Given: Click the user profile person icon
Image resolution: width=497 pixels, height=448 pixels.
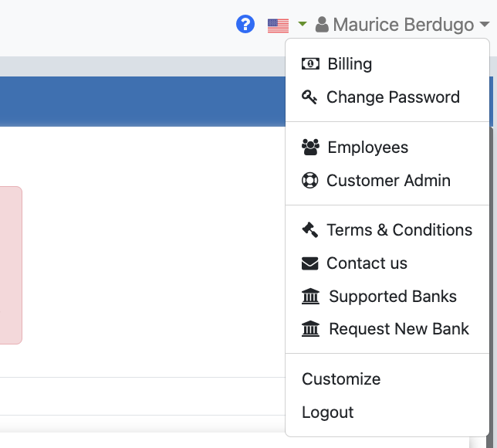Looking at the screenshot, I should tap(323, 25).
